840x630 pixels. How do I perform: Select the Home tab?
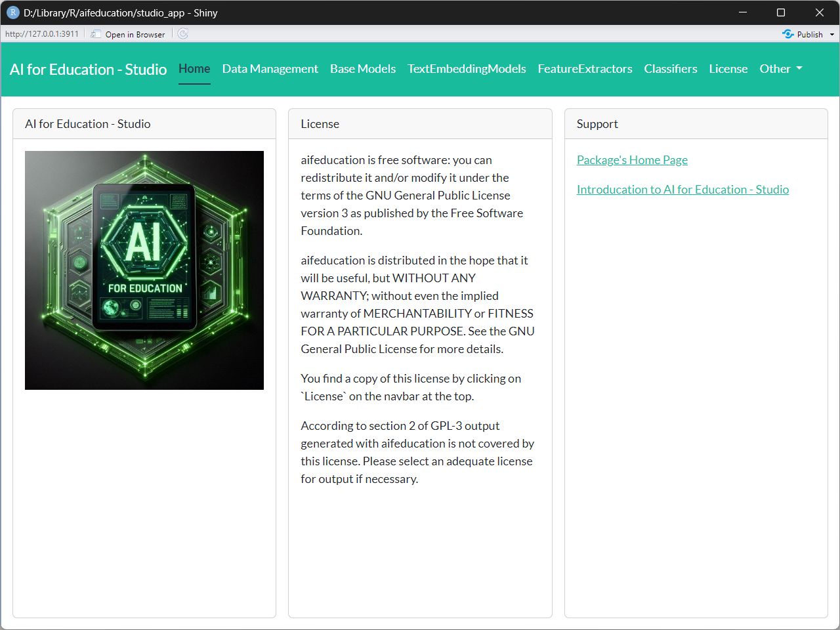(x=194, y=69)
